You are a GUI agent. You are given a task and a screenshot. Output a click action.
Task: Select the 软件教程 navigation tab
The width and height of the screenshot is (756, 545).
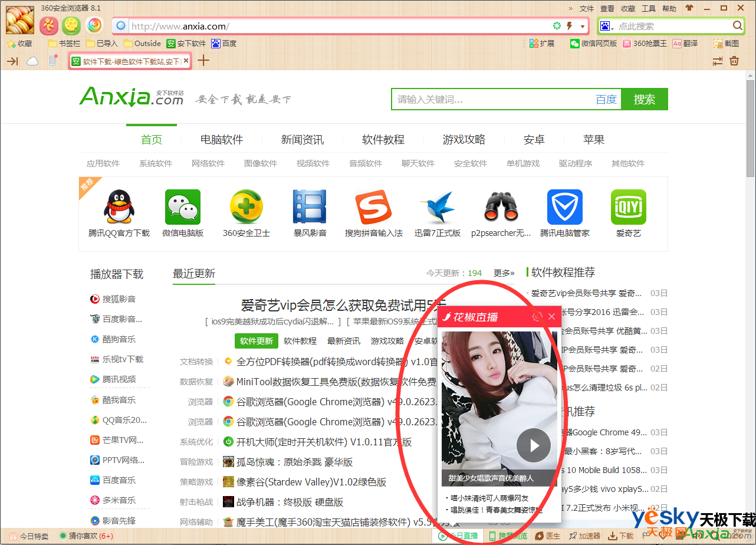pos(383,140)
